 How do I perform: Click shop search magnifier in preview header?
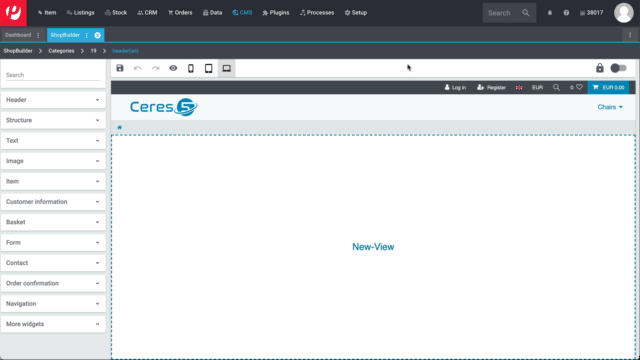coord(556,87)
